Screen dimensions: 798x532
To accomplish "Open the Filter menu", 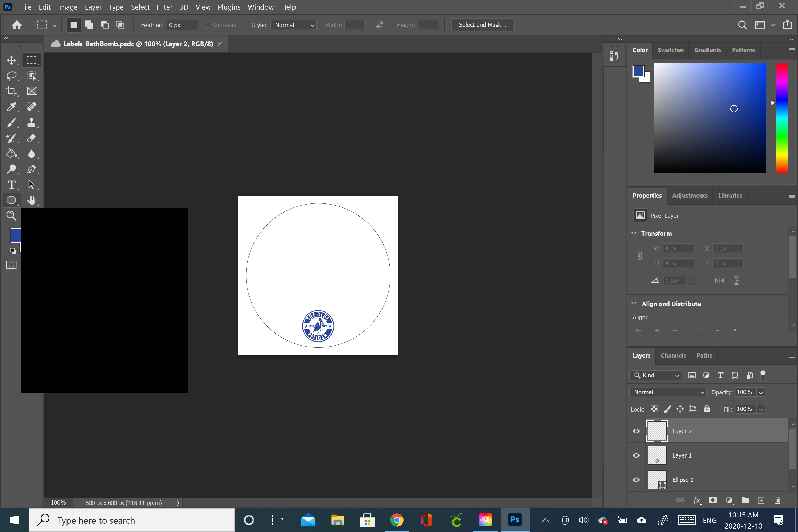I will tap(164, 7).
